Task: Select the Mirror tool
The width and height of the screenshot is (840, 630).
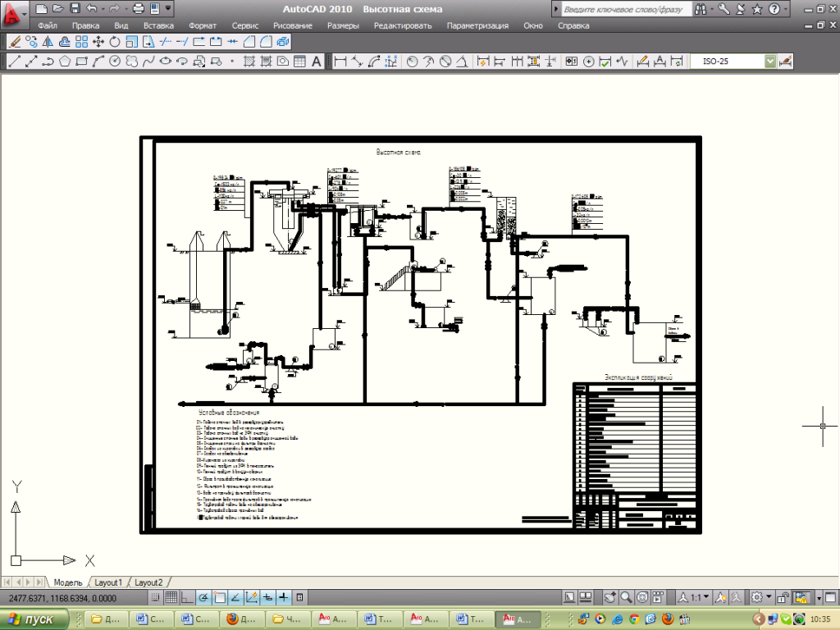Action: [48, 42]
